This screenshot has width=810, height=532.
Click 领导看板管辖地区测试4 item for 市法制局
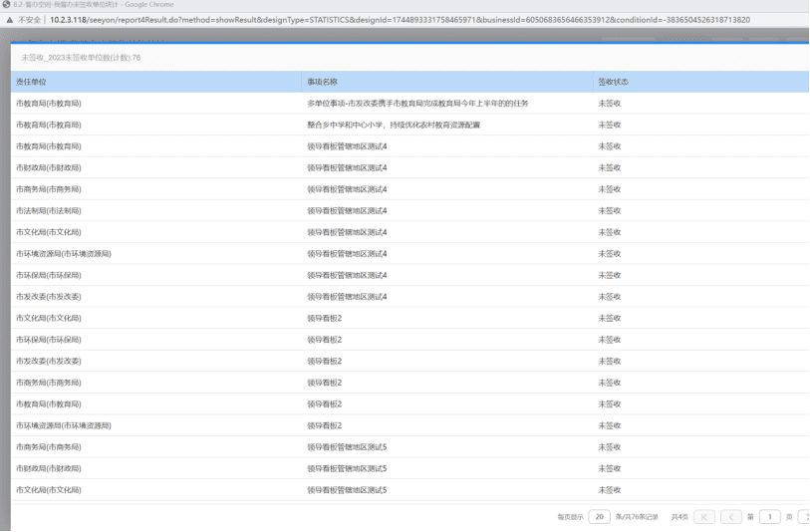click(x=347, y=211)
